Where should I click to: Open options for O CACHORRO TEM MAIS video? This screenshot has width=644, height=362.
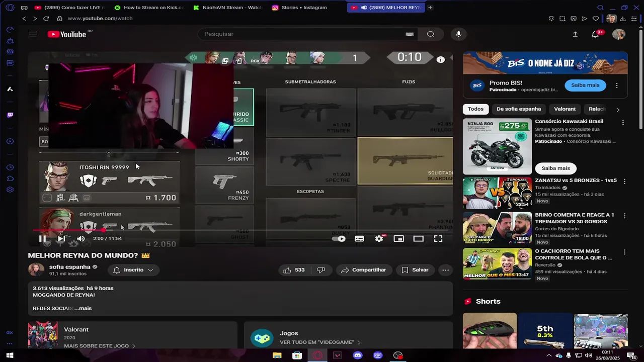pyautogui.click(x=624, y=252)
